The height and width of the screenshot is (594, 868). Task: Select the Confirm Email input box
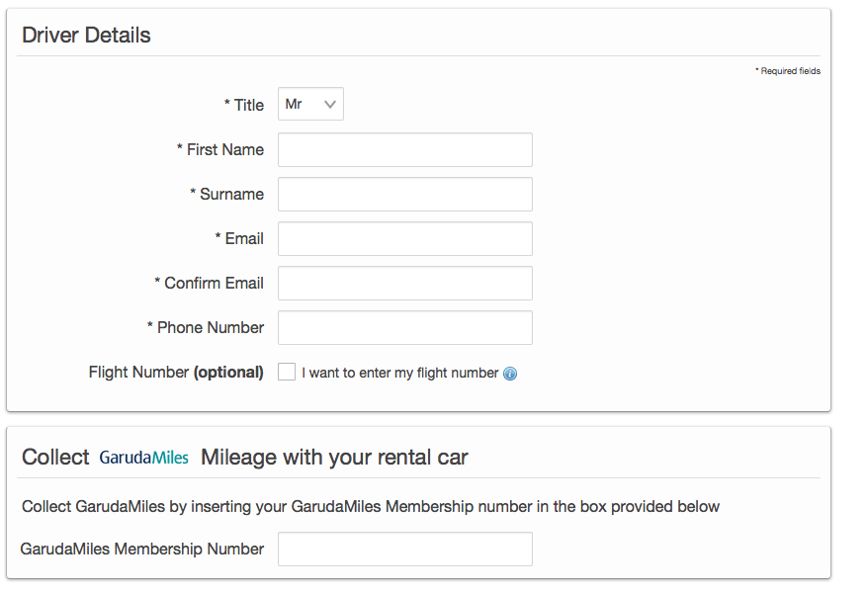pos(404,284)
